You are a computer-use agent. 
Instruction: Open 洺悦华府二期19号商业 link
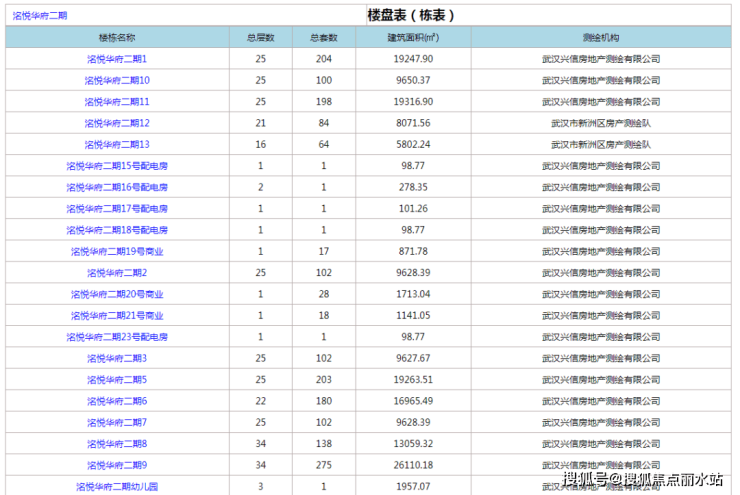pos(117,252)
